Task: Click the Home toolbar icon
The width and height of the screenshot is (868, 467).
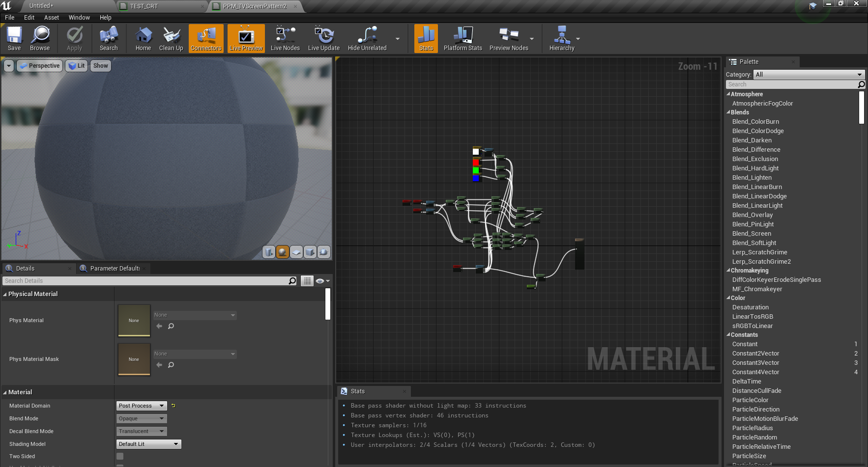Action: [143, 38]
